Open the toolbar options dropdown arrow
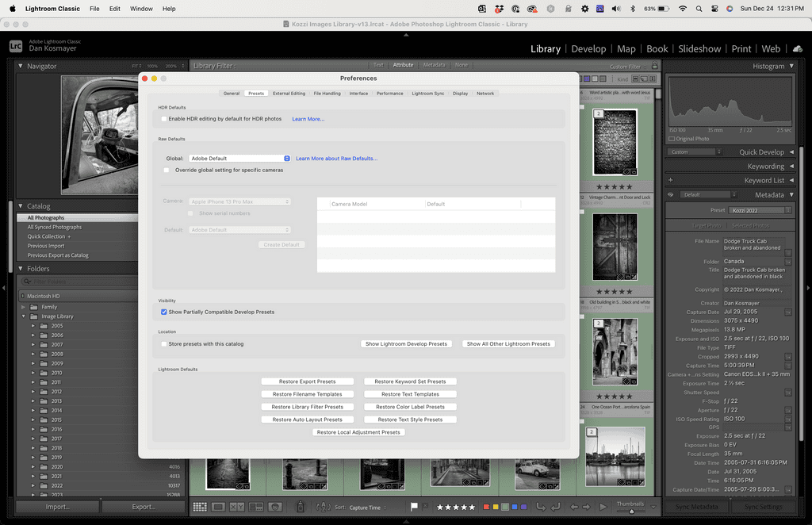The height and width of the screenshot is (525, 812). (653, 508)
